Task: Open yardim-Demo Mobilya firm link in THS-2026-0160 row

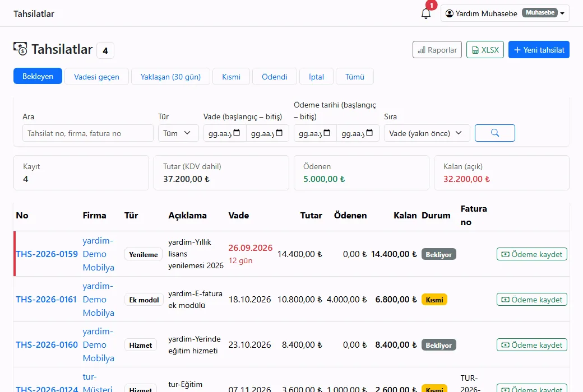Action: 99,345
